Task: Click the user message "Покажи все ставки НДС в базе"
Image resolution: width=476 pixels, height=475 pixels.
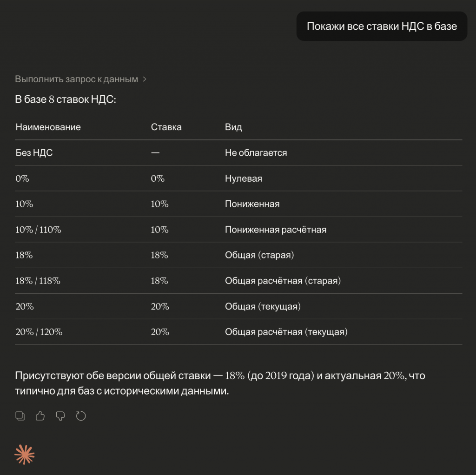Action: [x=382, y=26]
